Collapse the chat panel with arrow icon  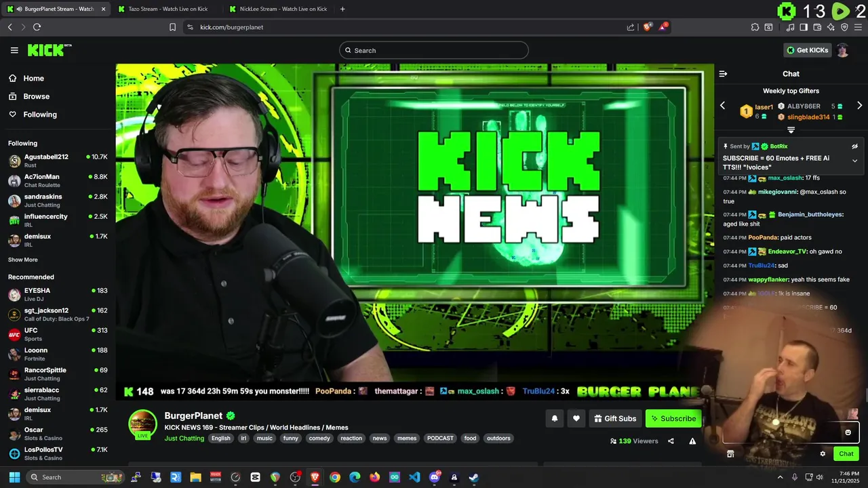tap(723, 74)
